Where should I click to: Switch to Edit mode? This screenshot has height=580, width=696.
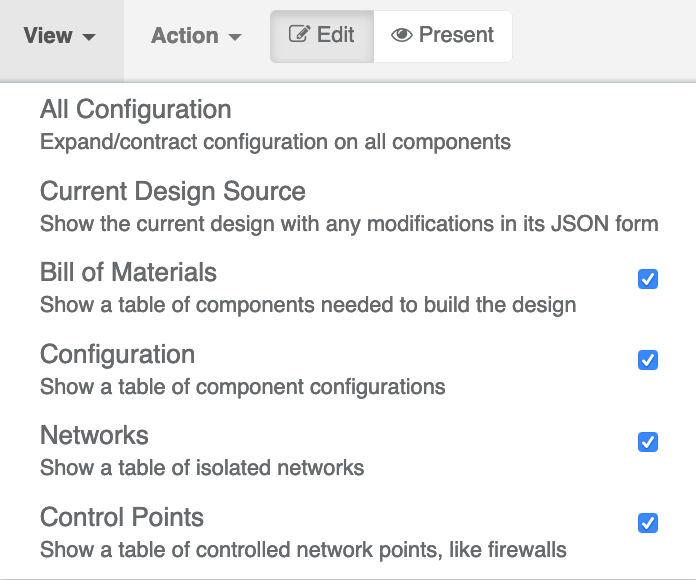(322, 36)
